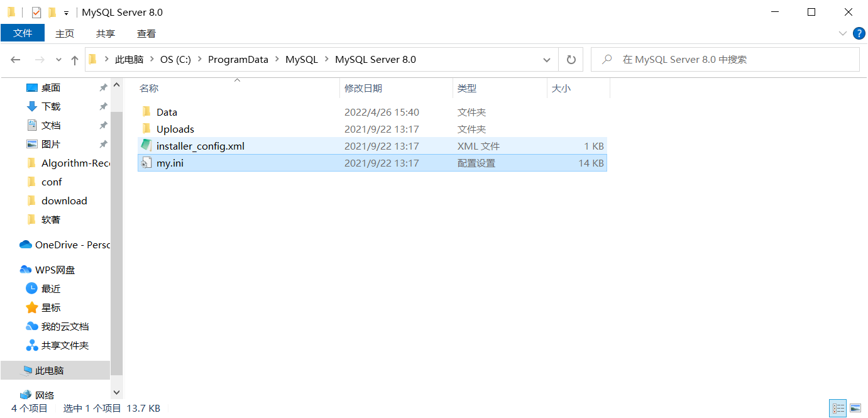
Task: Open the Customize Quick Access Toolbar arrow
Action: [66, 13]
